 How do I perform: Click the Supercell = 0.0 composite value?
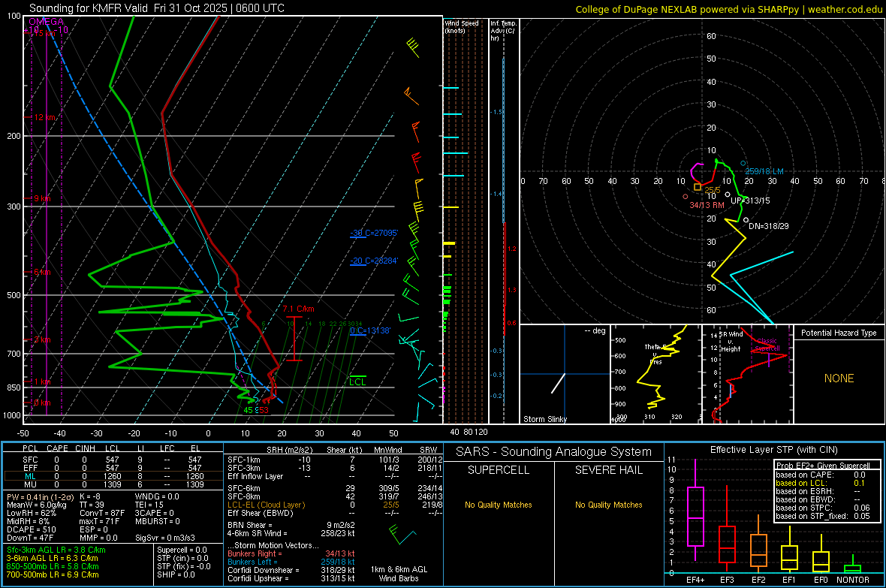182,550
